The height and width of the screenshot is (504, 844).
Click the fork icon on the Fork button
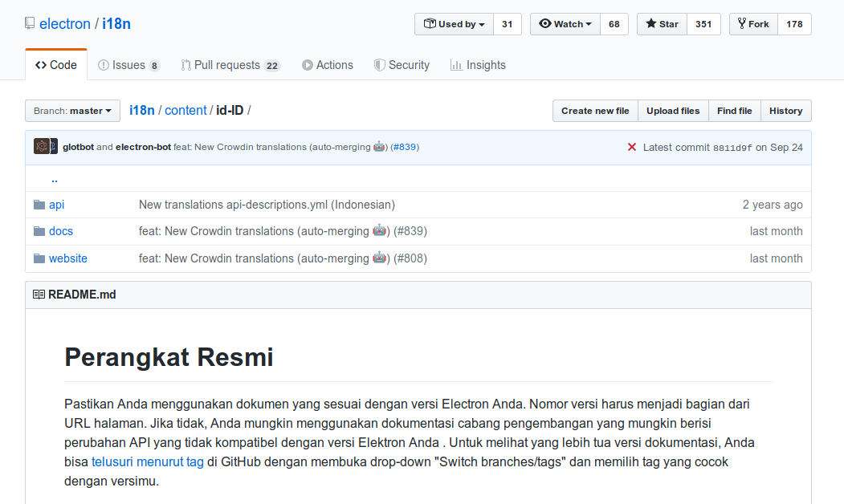pos(741,24)
